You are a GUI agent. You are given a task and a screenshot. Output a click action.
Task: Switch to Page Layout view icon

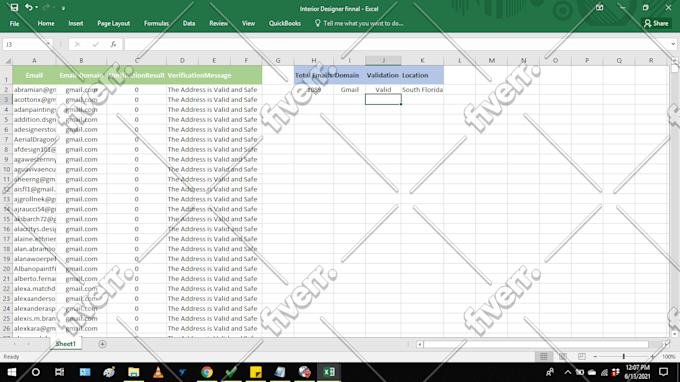[562, 356]
